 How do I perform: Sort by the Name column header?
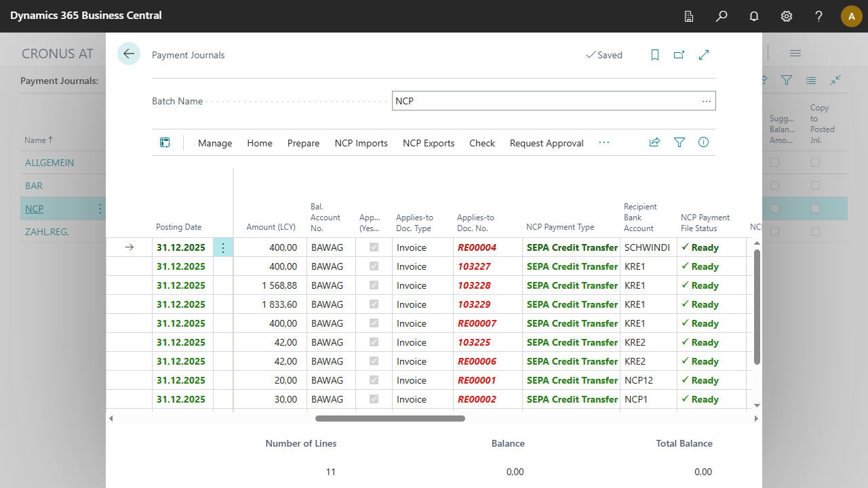(x=39, y=140)
